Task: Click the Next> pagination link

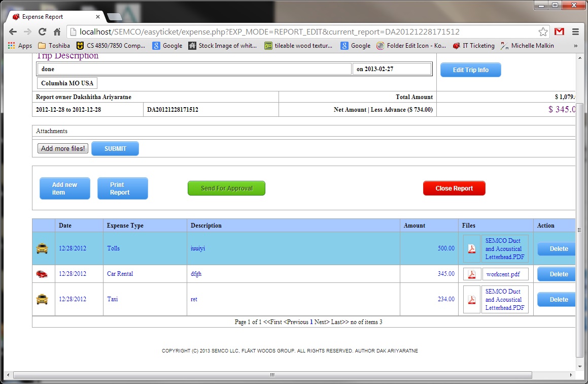Action: point(322,322)
